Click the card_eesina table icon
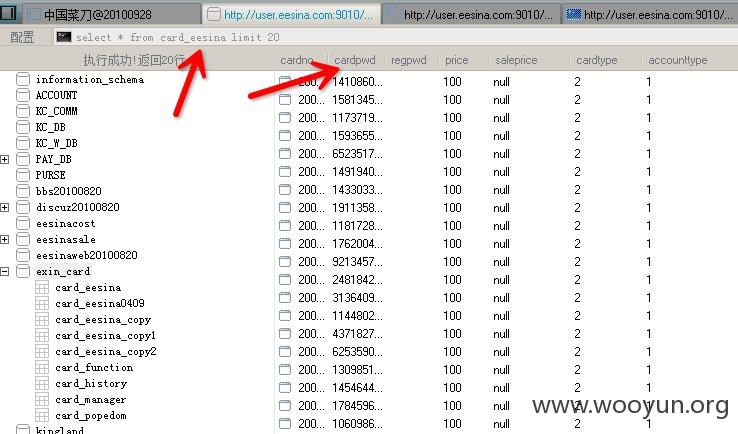Screen dimensions: 738x434 [42, 288]
